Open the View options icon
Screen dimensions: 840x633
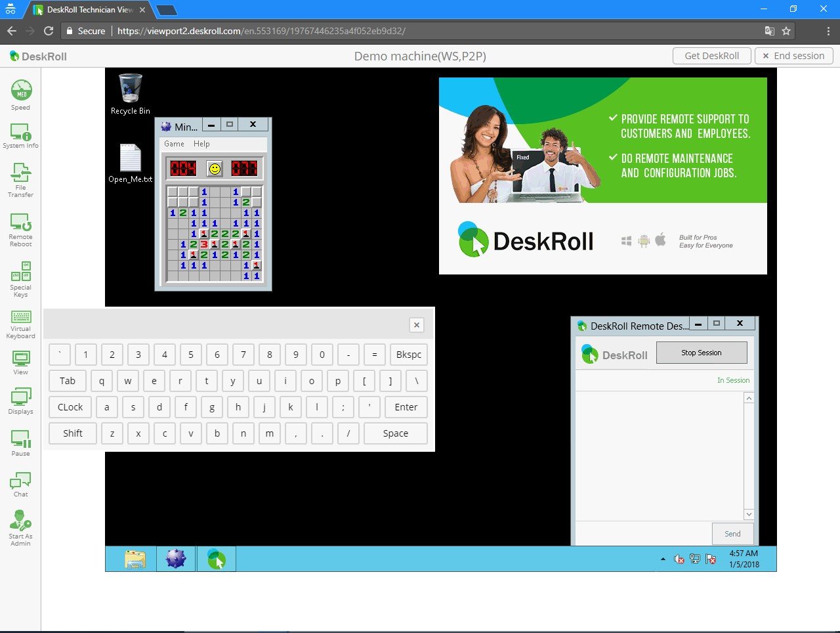click(x=21, y=362)
